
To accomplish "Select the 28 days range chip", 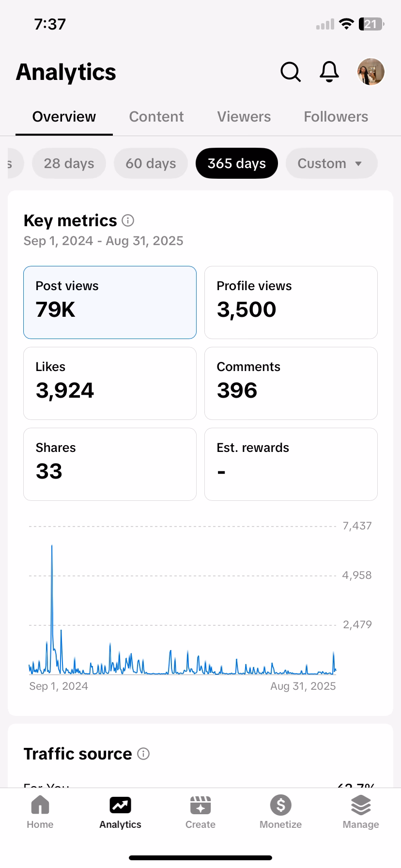I will [x=69, y=164].
